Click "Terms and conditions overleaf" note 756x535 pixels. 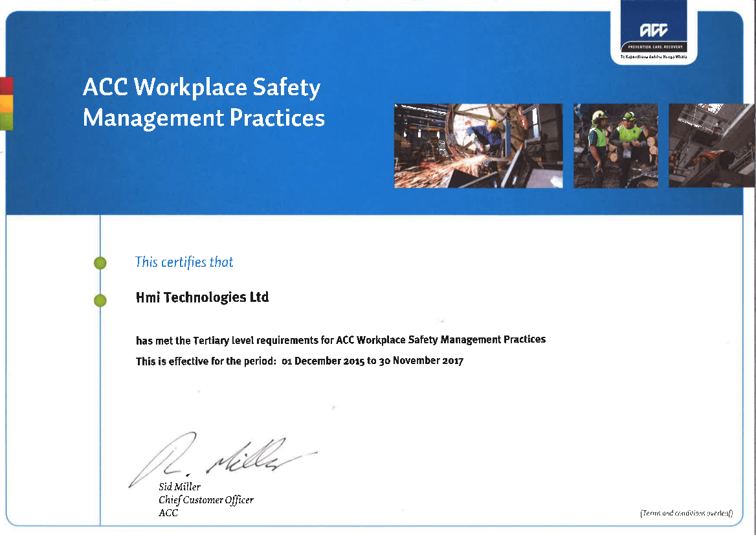tap(685, 514)
